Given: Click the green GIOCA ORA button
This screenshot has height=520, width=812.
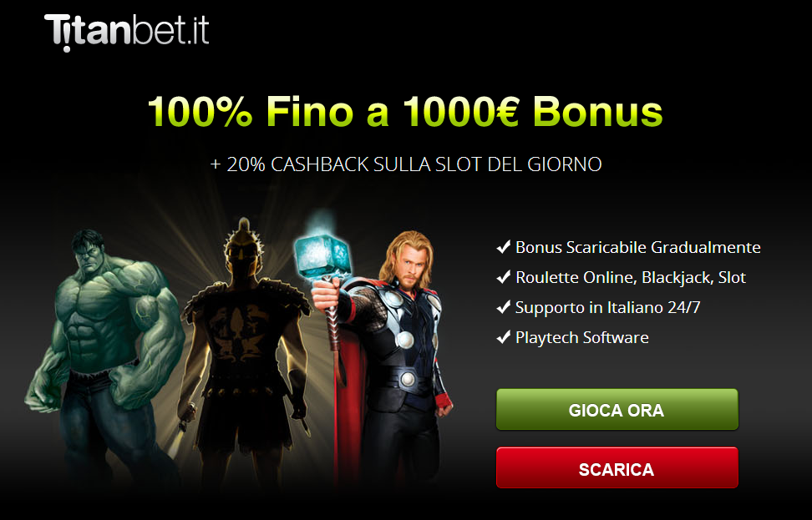Looking at the screenshot, I should click(617, 410).
